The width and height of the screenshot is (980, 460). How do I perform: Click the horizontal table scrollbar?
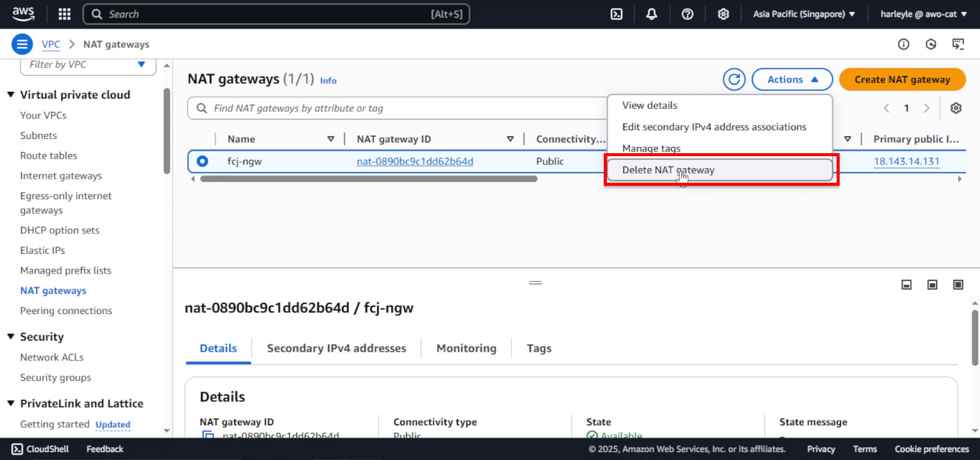[x=369, y=179]
